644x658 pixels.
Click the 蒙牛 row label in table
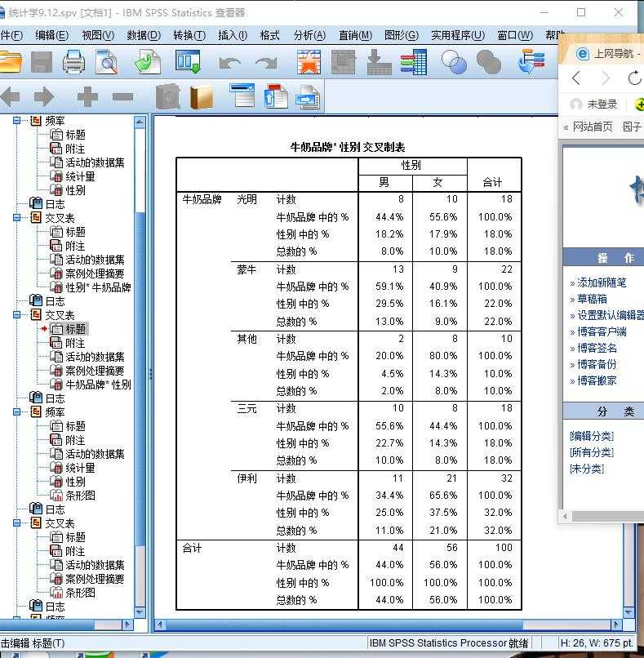(246, 269)
